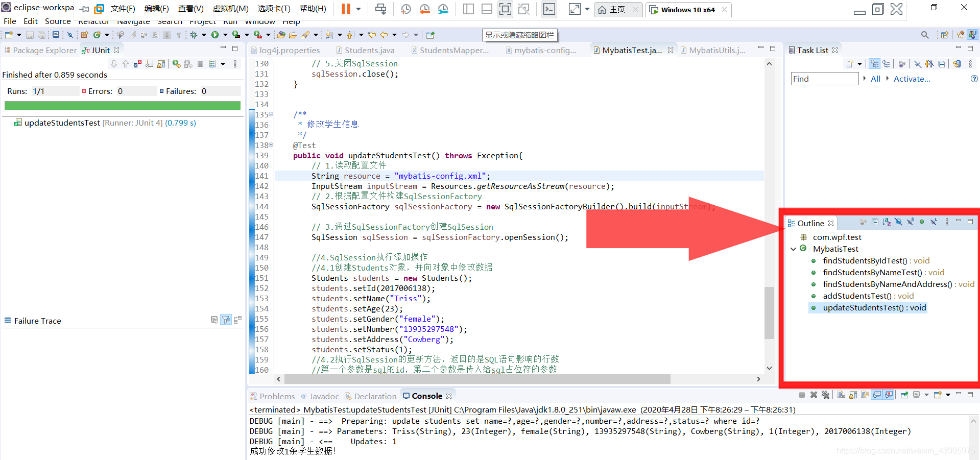Open Run button dropdown arrow
This screenshot has width=980, height=460.
coord(225,35)
